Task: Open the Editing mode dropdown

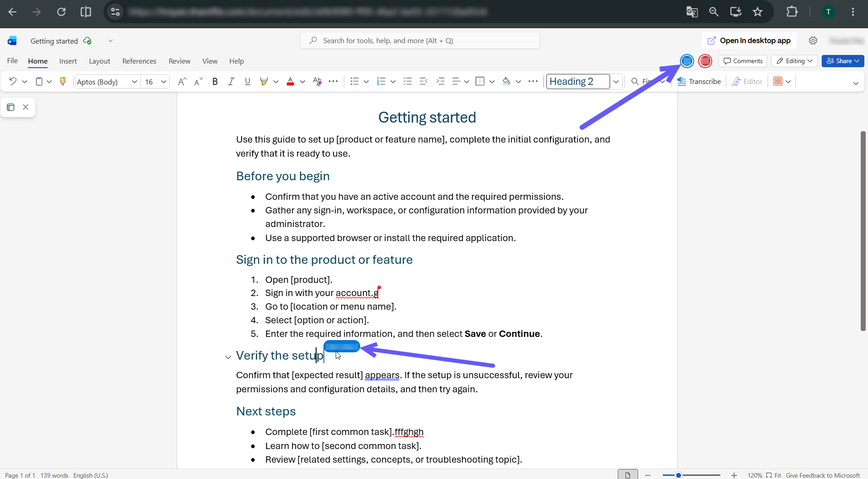Action: click(x=794, y=61)
